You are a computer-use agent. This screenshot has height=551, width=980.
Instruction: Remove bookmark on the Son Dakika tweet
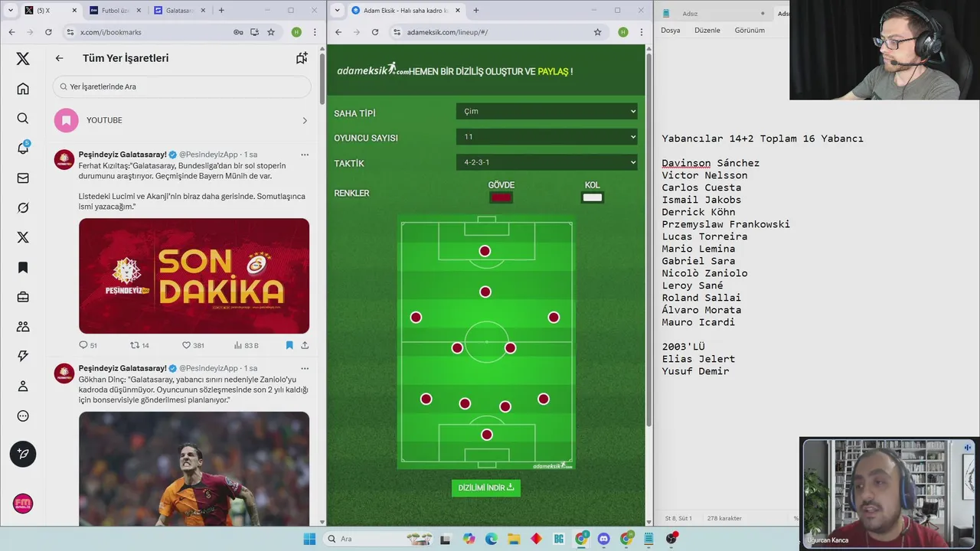[289, 345]
